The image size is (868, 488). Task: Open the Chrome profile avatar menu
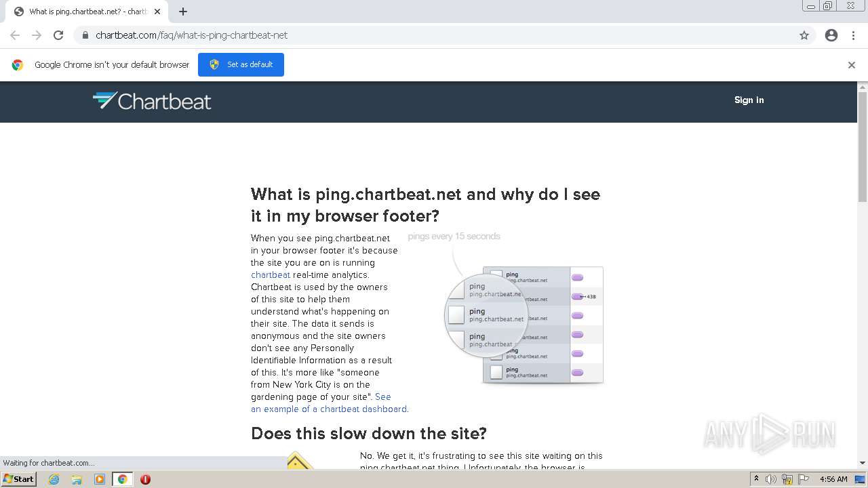coord(831,35)
